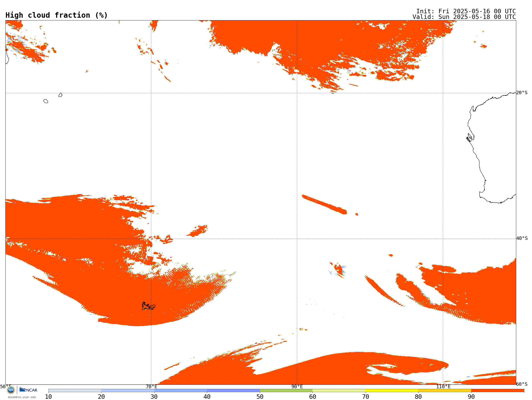Pick the orange-red 90+ colorbar segment
The height and width of the screenshot is (400, 532).
click(498, 390)
